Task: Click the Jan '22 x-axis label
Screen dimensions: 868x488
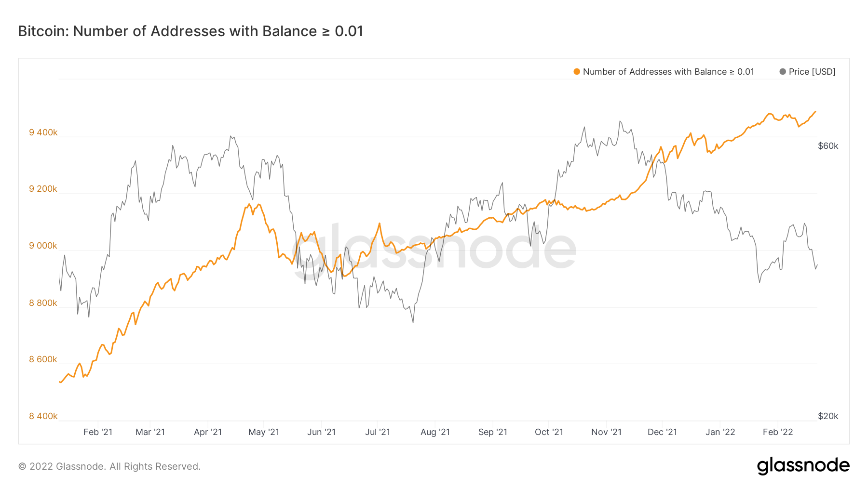Action: 720,432
